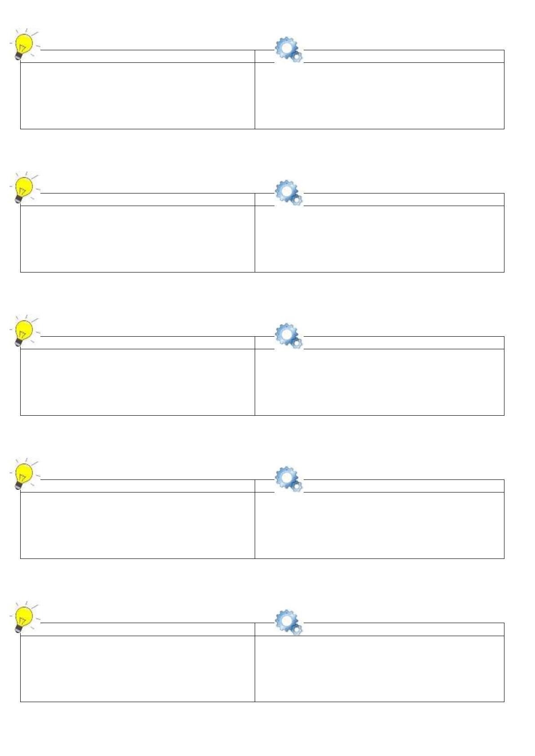Click inside the third table's large left cell
Image resolution: width=535 pixels, height=756 pixels.
[x=137, y=382]
